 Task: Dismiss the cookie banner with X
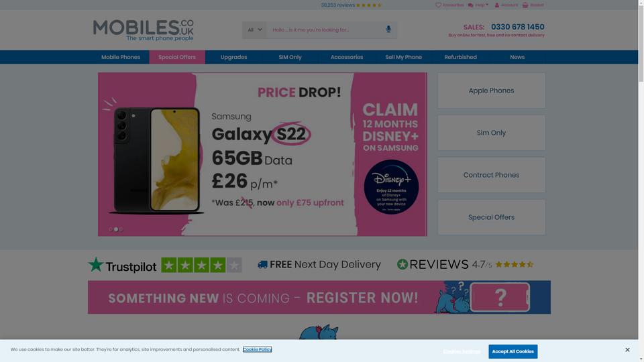[x=627, y=350]
